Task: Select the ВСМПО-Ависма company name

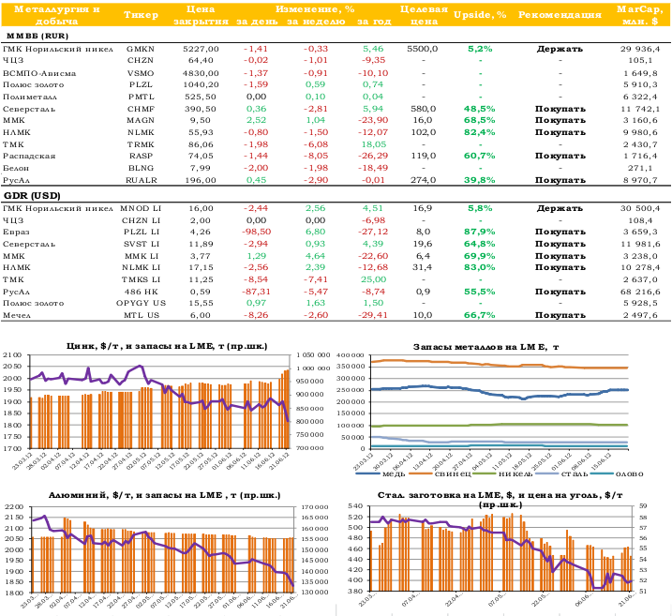Action: [39, 73]
